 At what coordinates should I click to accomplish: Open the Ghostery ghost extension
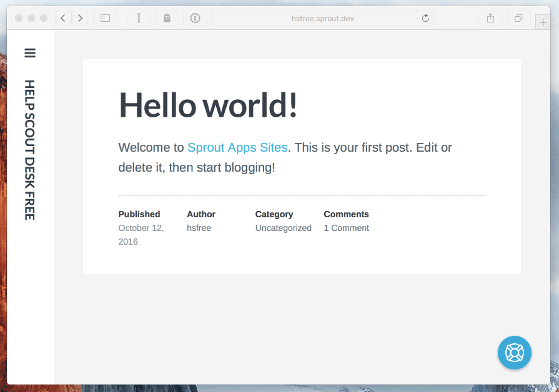point(167,18)
